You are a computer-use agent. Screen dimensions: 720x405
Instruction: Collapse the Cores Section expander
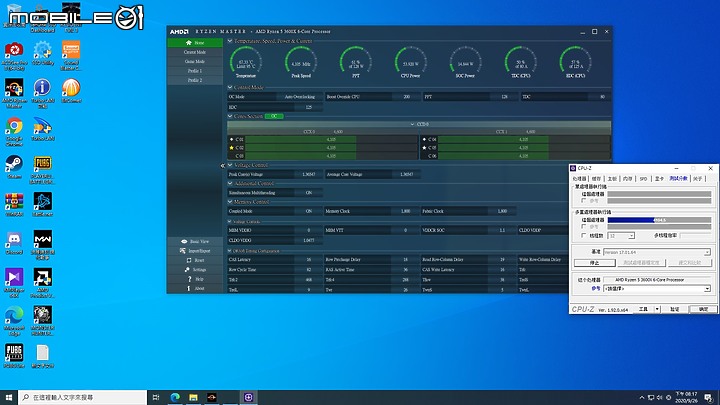[230, 116]
